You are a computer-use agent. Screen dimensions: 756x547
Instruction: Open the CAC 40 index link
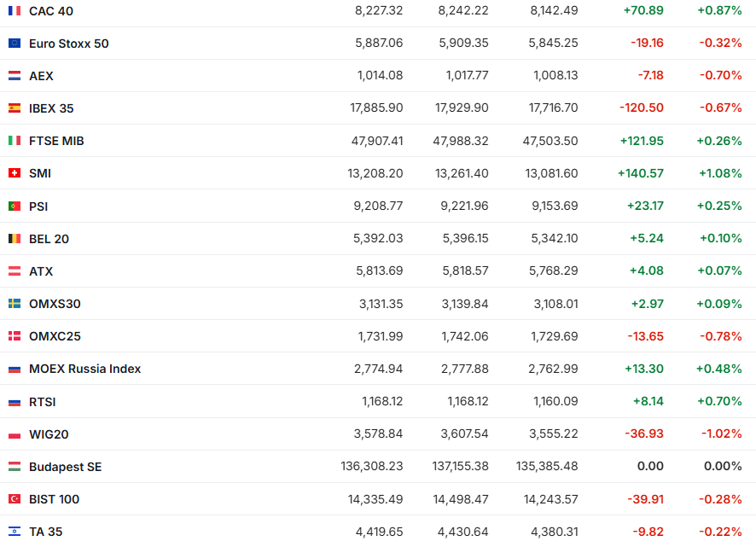(51, 11)
